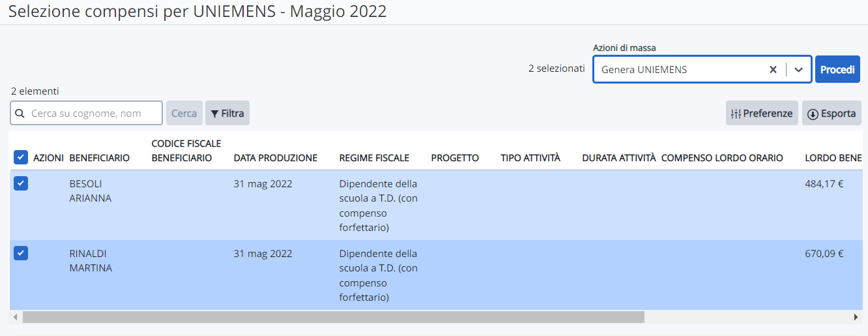Viewport: 868px width, 336px height.
Task: Open Preferenze sliders settings
Action: click(762, 113)
